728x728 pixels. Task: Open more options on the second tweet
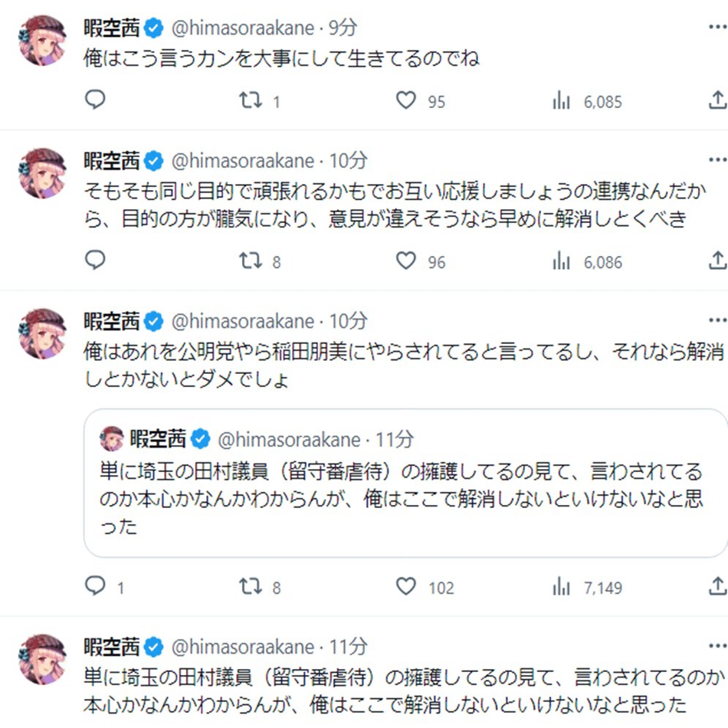pyautogui.click(x=717, y=160)
